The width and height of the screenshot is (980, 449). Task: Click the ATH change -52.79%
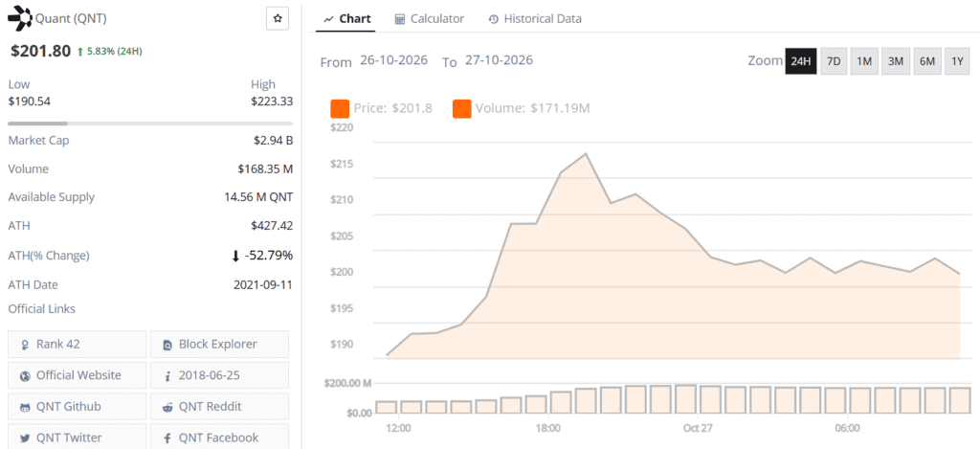click(262, 256)
